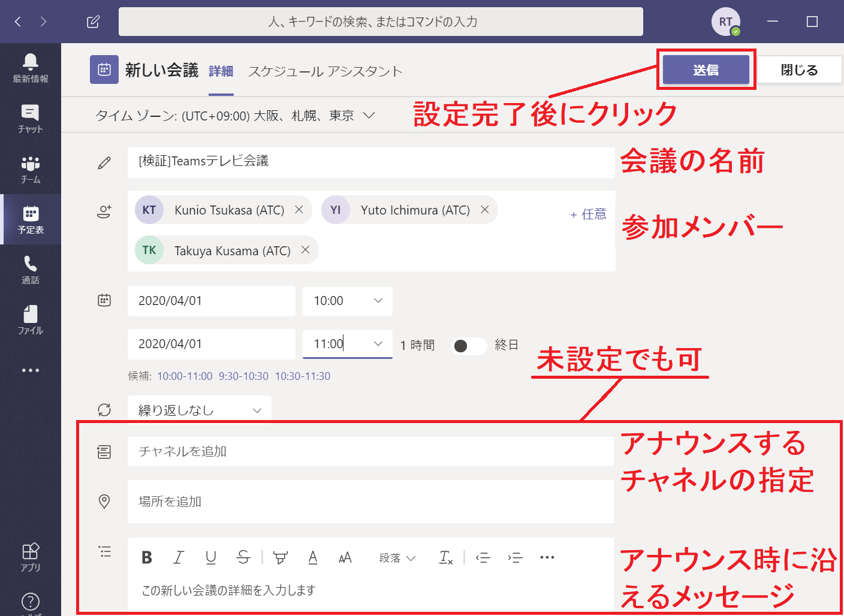
Task: Click the search and command box
Action: pos(381,22)
